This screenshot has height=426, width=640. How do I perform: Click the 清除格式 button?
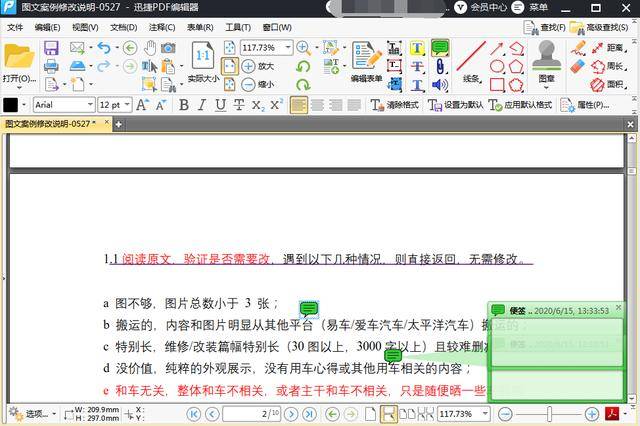[395, 105]
